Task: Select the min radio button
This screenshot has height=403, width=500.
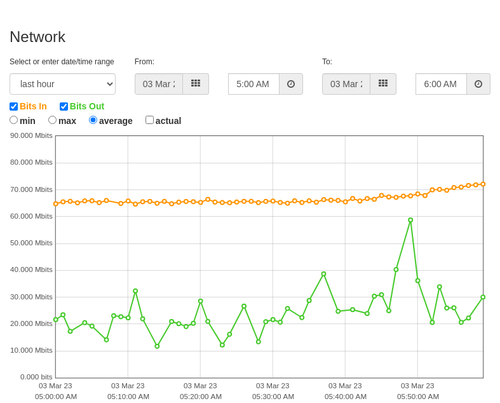Action: click(x=13, y=120)
